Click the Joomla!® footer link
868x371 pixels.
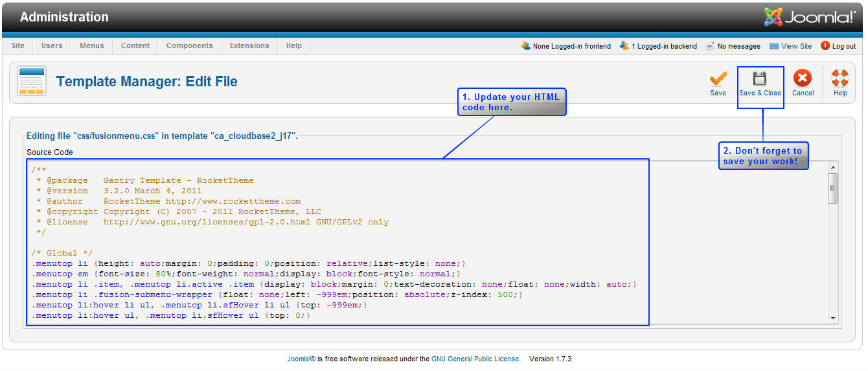[301, 359]
